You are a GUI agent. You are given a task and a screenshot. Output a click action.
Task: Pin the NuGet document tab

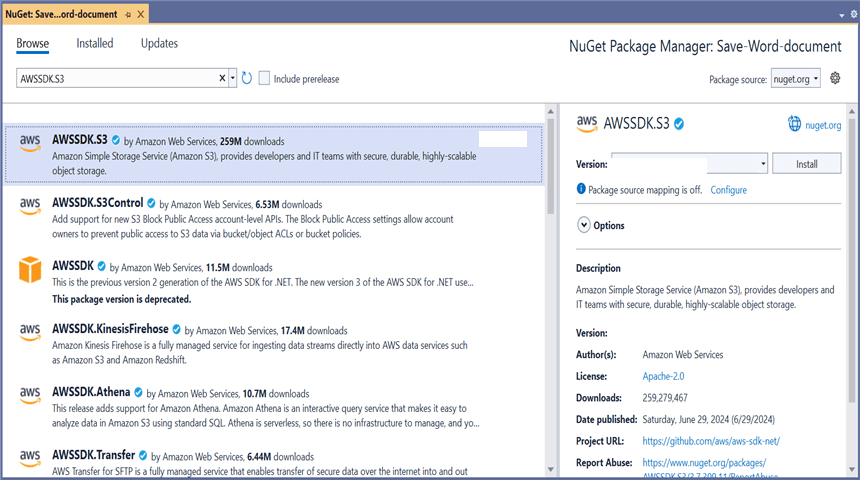[128, 15]
